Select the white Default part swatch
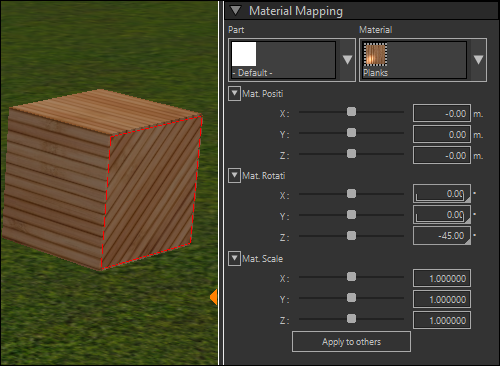Image resolution: width=500 pixels, height=366 pixels. (x=244, y=54)
